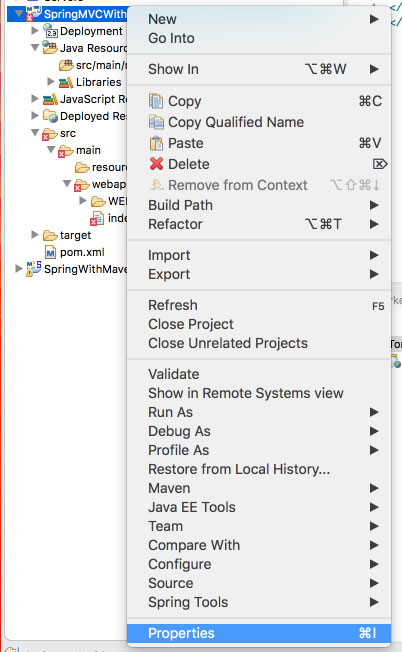Select Close Unrelated Projects
The width and height of the screenshot is (402, 652).
point(259,343)
